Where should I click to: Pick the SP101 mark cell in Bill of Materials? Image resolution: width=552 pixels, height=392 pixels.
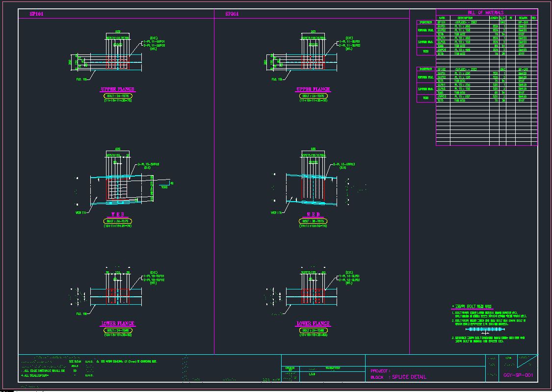click(442, 22)
